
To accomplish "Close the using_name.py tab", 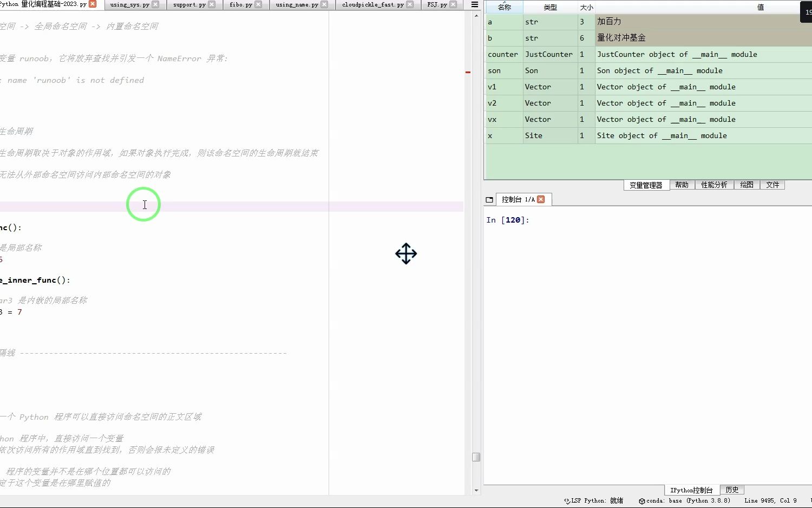I will point(324,4).
